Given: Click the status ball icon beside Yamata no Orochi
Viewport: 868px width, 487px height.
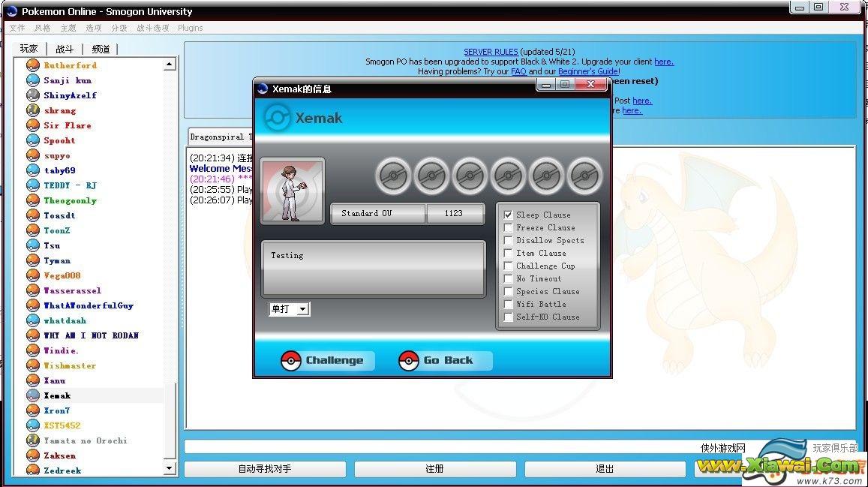Looking at the screenshot, I should [x=33, y=440].
